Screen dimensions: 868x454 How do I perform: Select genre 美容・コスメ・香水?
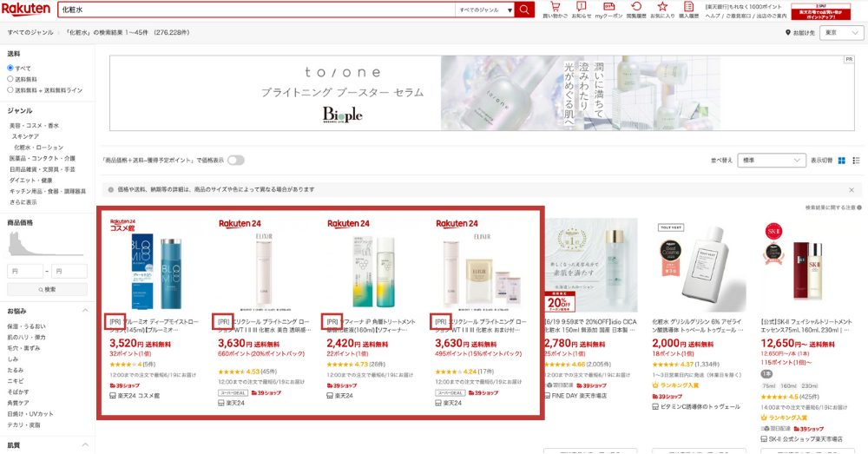click(34, 126)
